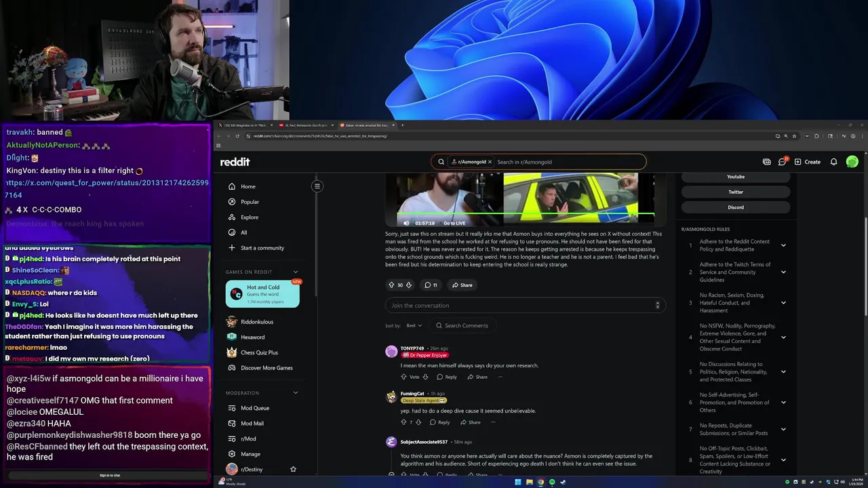
Task: Open the All feed
Action: pos(243,232)
